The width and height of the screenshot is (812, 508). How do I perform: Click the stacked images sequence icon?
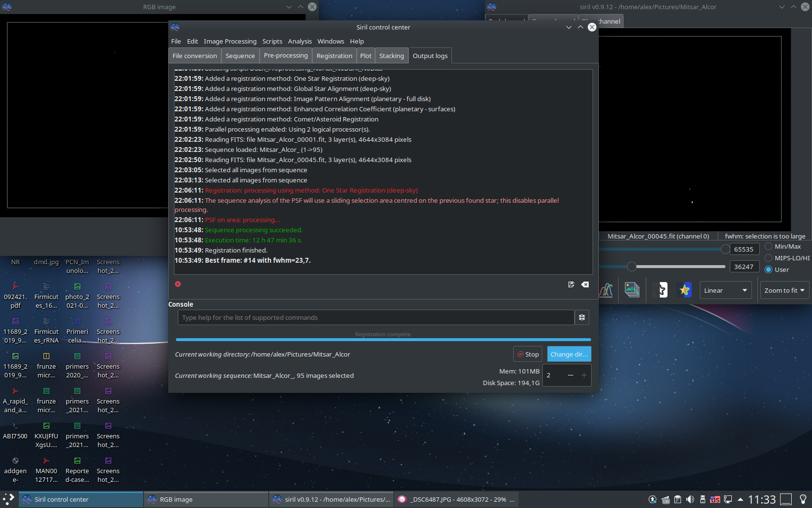632,290
